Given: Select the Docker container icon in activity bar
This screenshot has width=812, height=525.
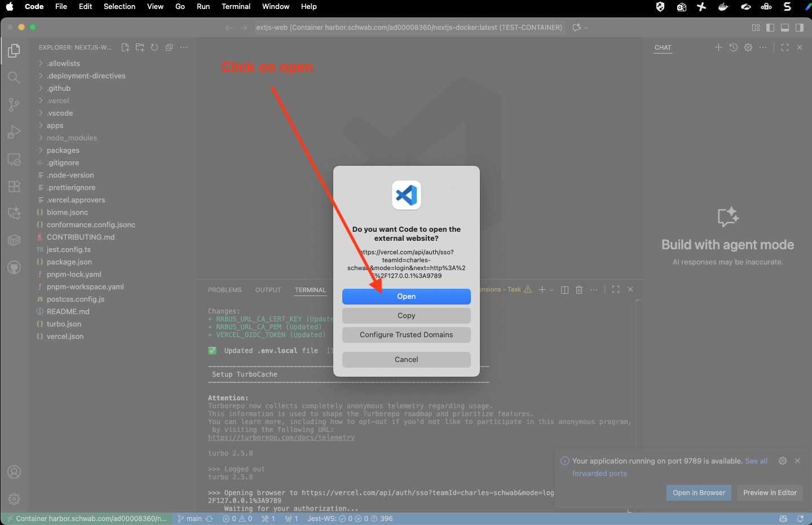Looking at the screenshot, I should point(14,240).
